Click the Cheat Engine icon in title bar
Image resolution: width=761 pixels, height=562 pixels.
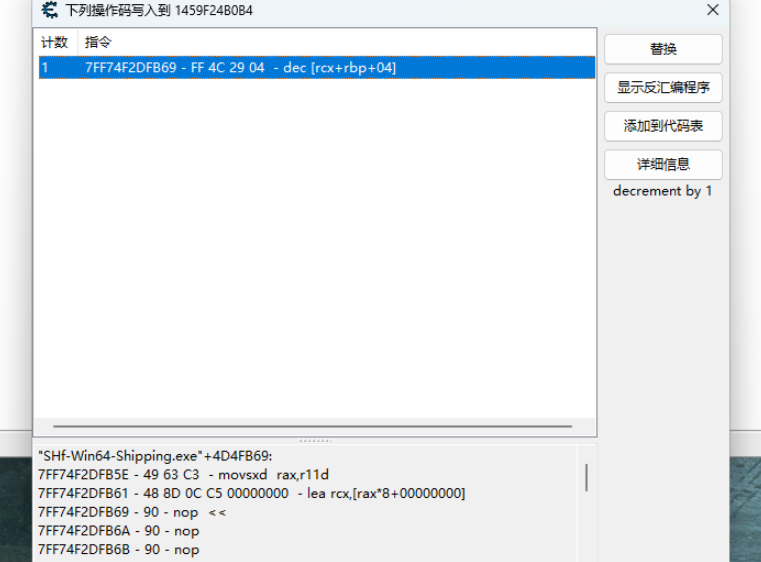pyautogui.click(x=50, y=10)
